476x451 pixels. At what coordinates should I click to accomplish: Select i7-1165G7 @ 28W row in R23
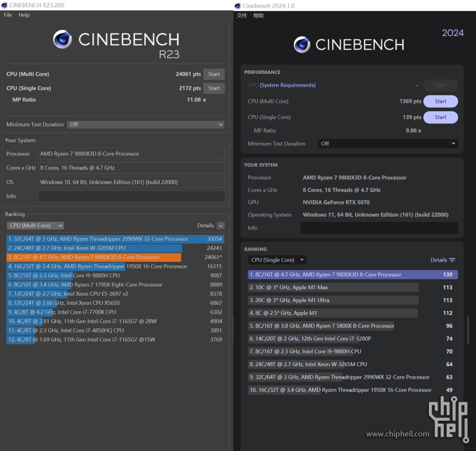pos(116,321)
